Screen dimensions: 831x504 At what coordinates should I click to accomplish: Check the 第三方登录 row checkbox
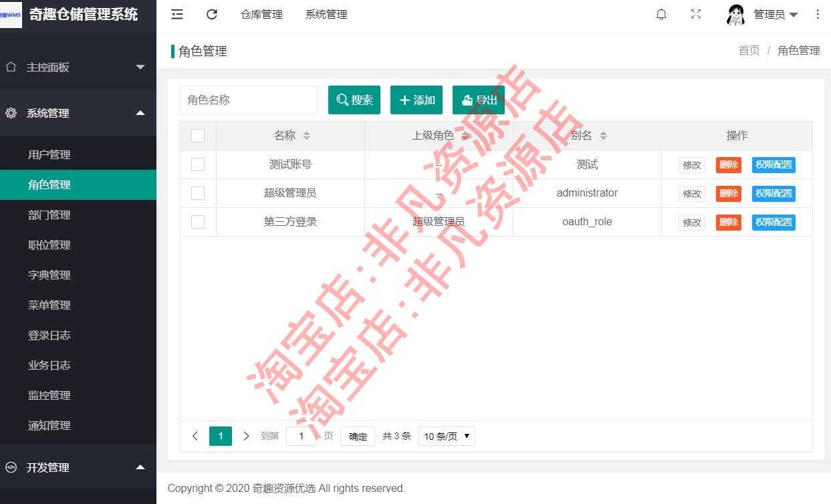coord(198,221)
